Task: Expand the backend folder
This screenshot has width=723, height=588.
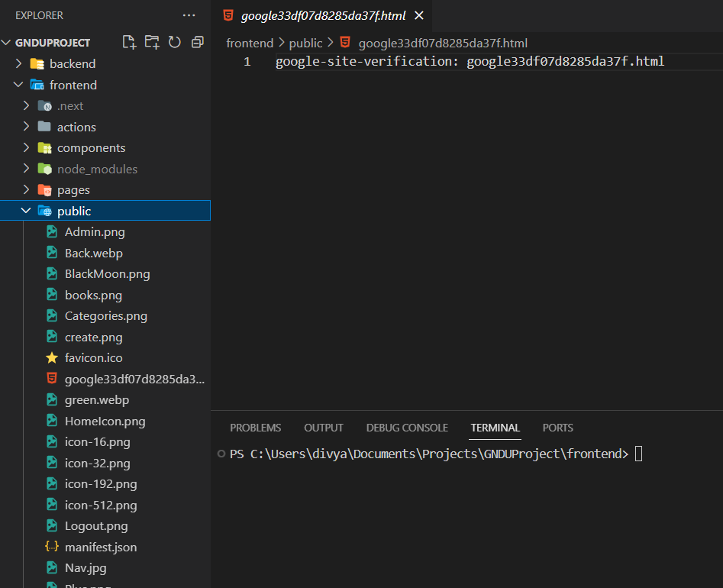Action: coord(72,63)
